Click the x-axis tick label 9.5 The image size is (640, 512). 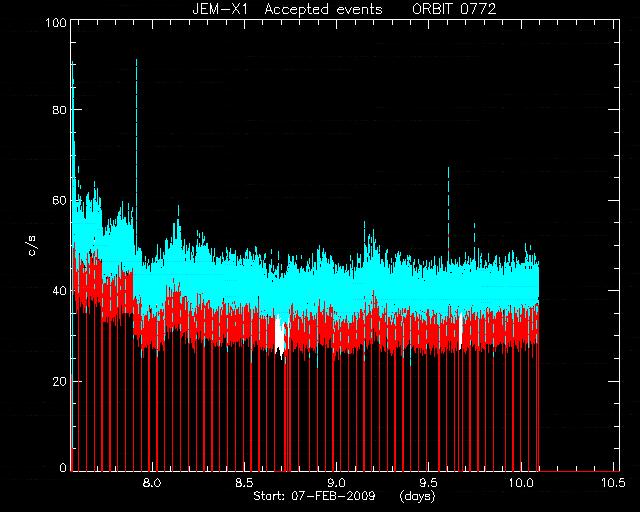pyautogui.click(x=429, y=483)
